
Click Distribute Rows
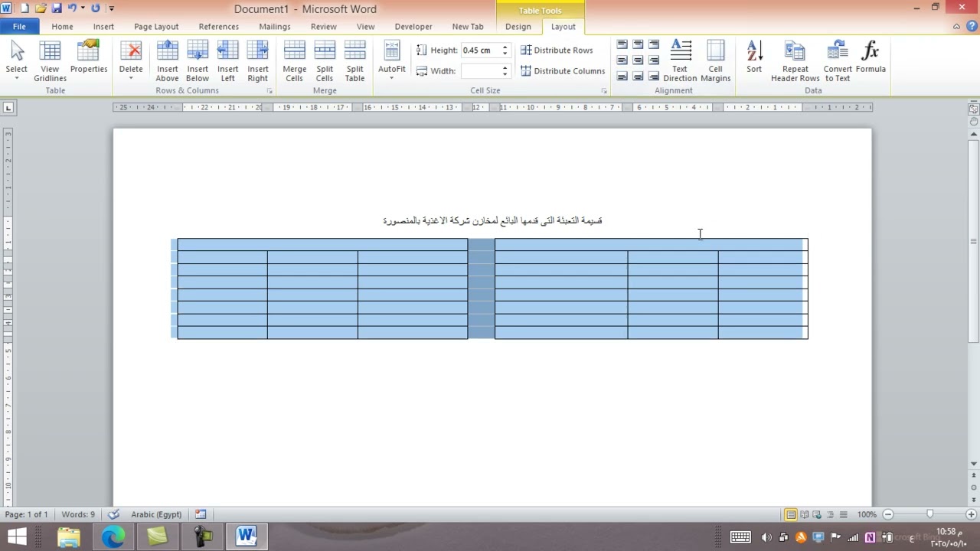click(557, 51)
